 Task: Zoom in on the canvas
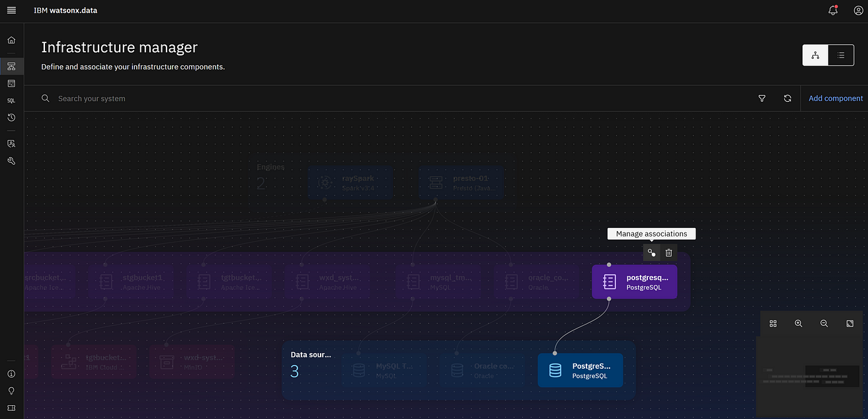[799, 324]
